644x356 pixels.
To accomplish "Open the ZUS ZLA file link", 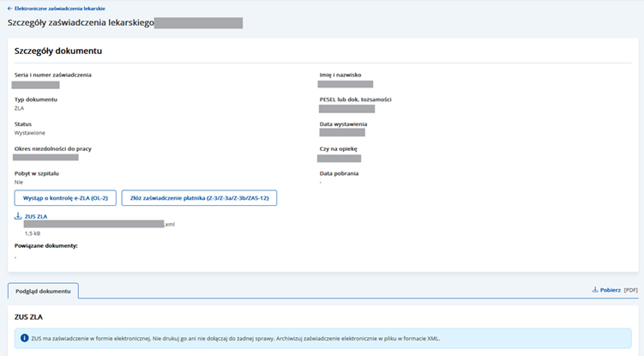I will point(35,216).
